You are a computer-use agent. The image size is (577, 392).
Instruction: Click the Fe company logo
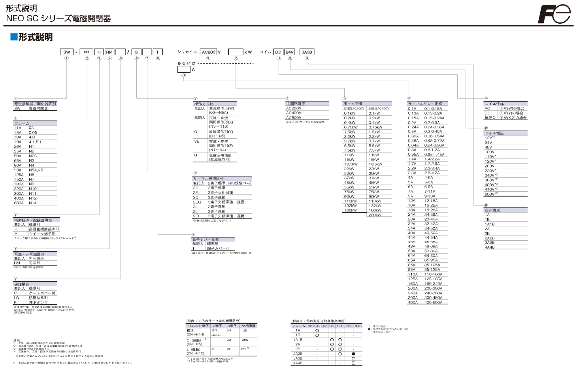coord(554,14)
